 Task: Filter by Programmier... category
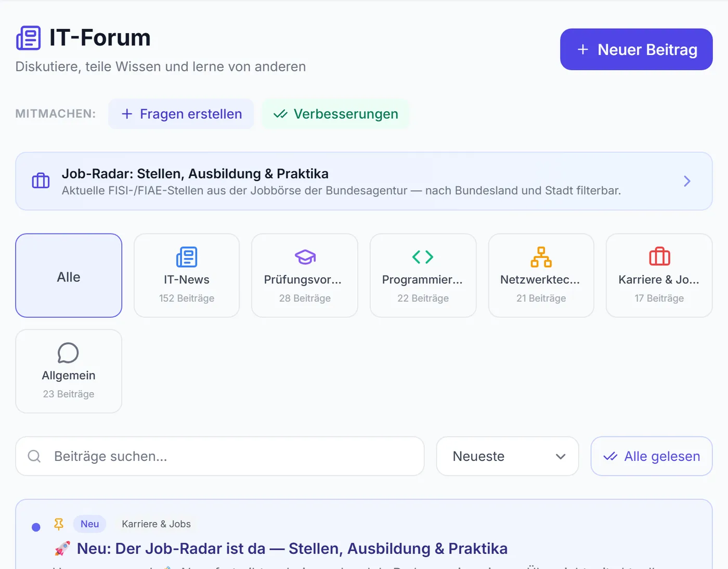(x=423, y=276)
